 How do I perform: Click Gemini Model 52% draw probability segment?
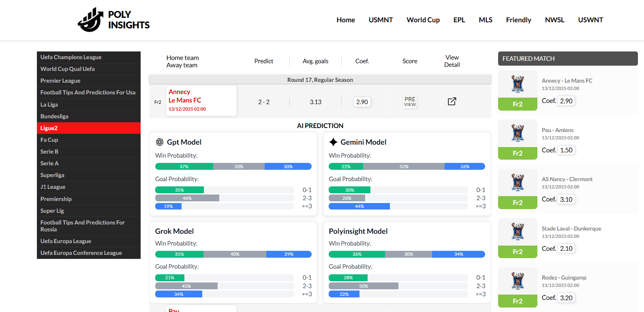coord(404,167)
